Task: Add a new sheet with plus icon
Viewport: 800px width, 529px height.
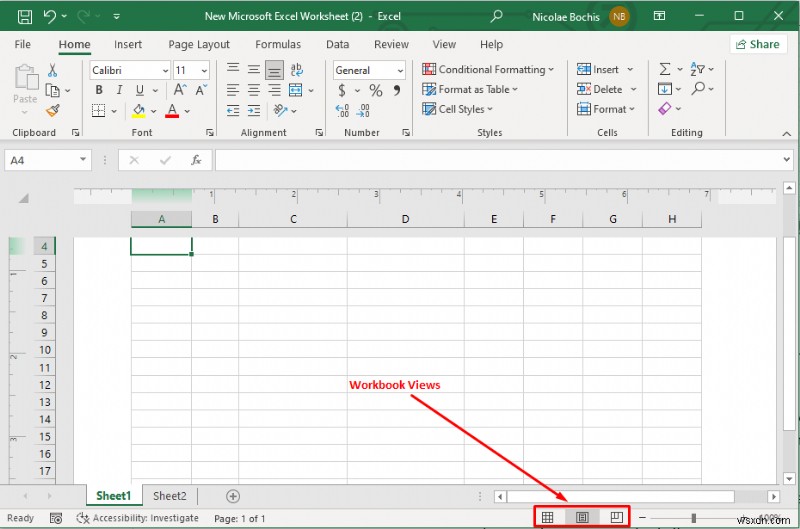Action: coord(233,496)
